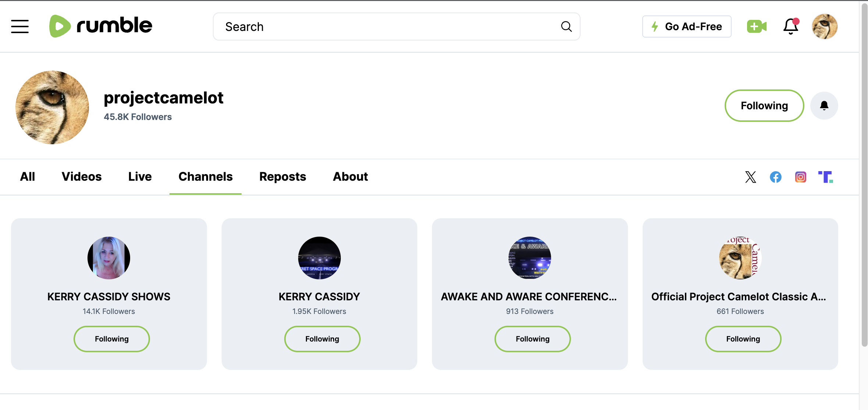868x410 pixels.
Task: Open the KERRY CASSIDY channel title link
Action: tap(319, 297)
